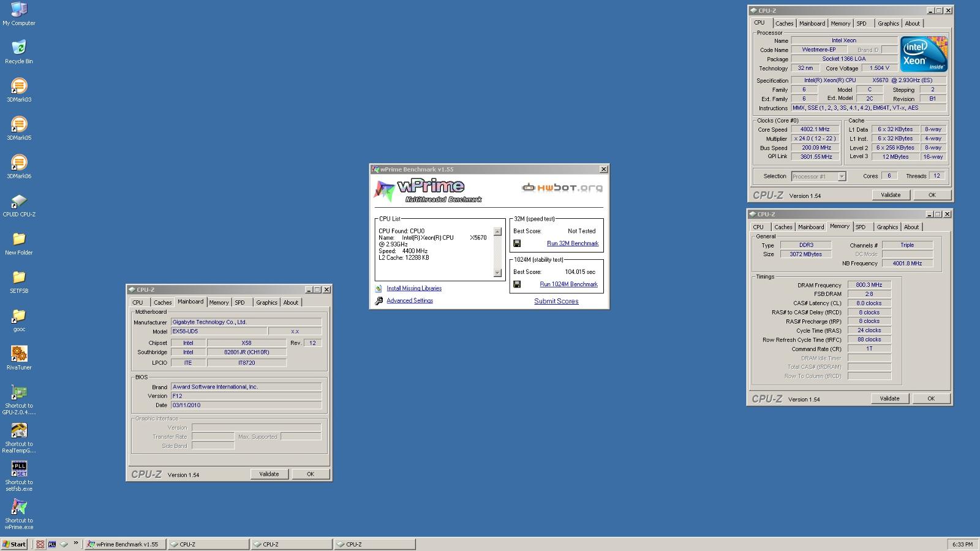Switch to Caches tab in top CPU-Z window

(x=785, y=24)
